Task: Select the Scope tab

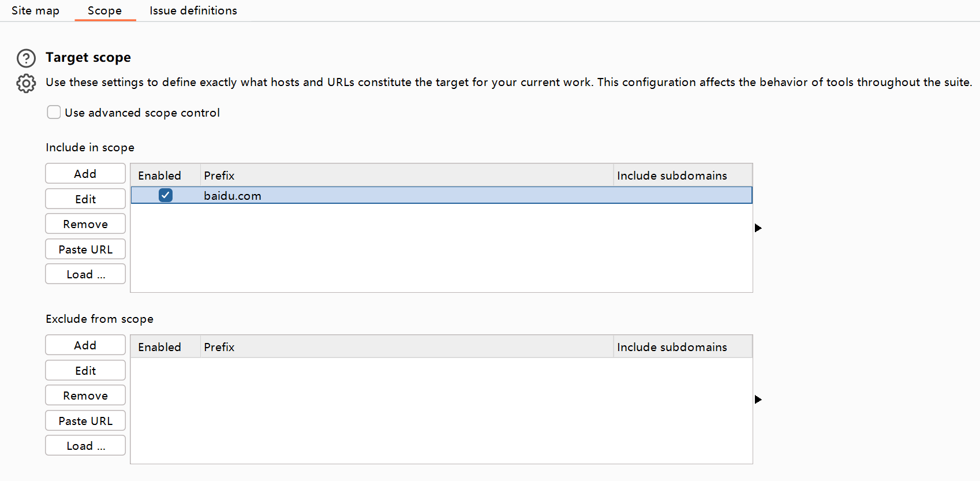Action: [x=104, y=10]
